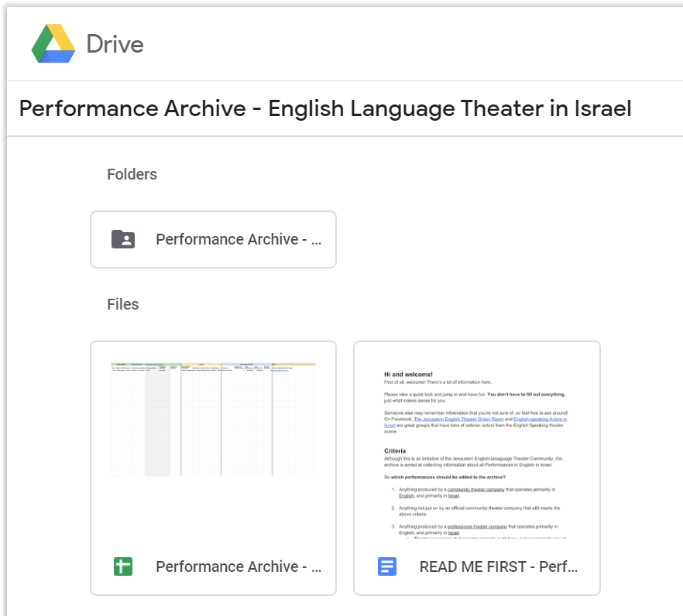Click the 'Files' section heading
The image size is (683, 616).
pos(122,304)
